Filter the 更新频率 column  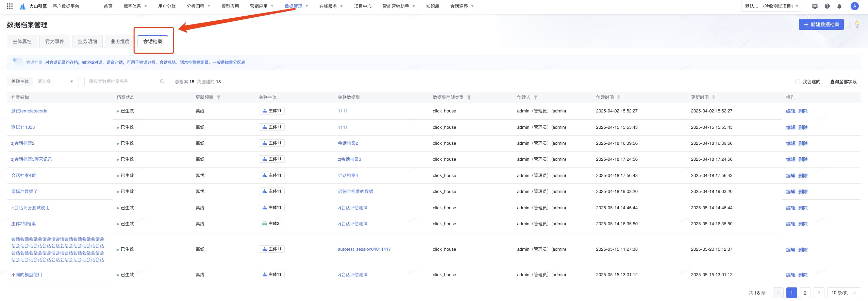coord(219,98)
